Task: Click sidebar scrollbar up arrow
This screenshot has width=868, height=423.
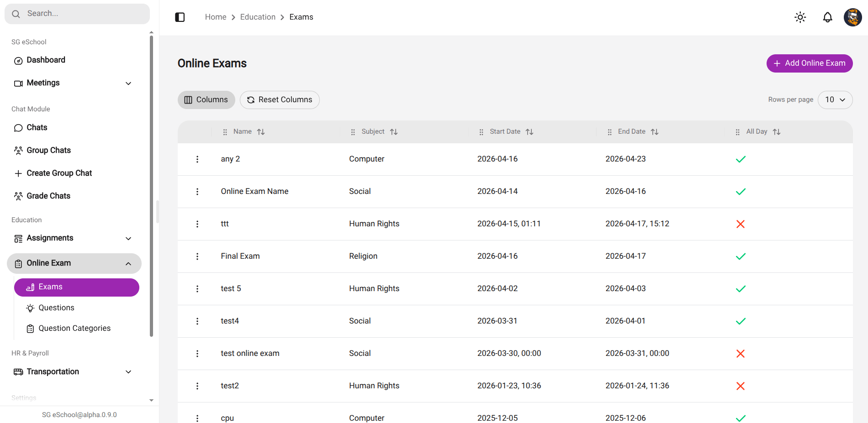Action: (x=151, y=33)
